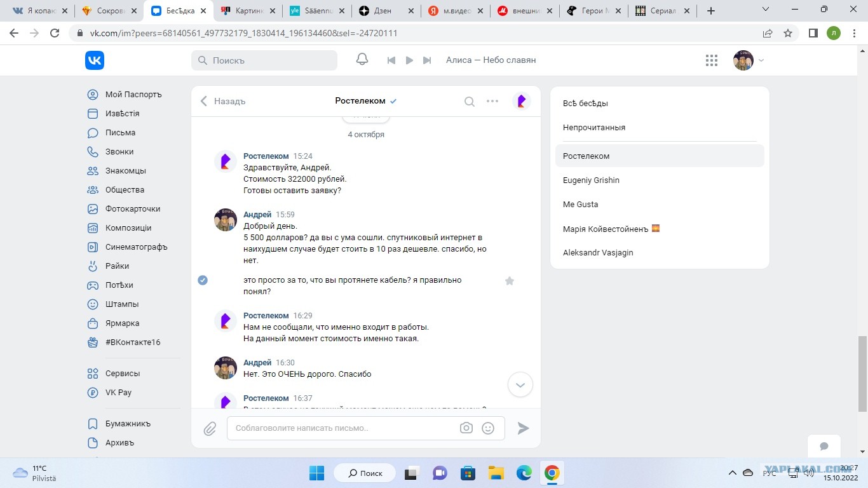The image size is (868, 488).
Task: Click Ростелеком sender name at 15:24
Action: pyautogui.click(x=266, y=156)
